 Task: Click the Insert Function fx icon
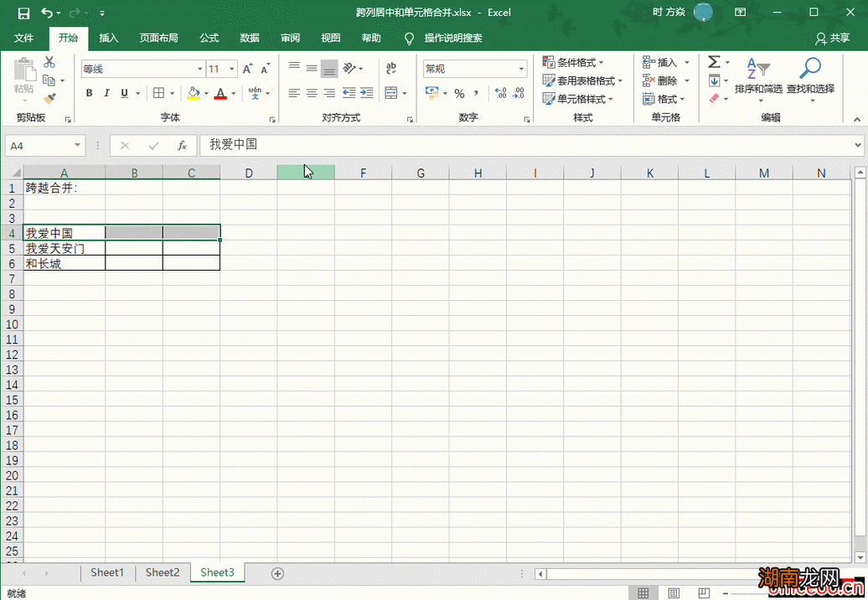(x=182, y=146)
